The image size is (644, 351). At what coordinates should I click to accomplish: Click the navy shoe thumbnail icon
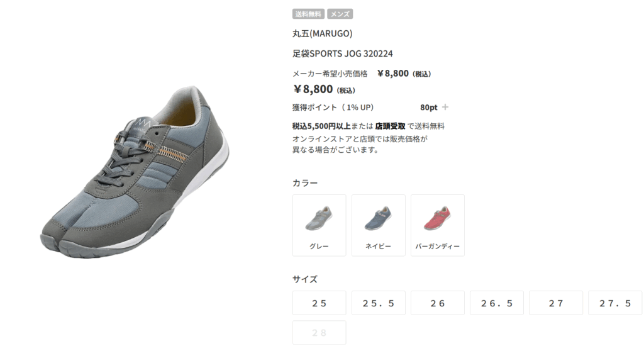coord(378,218)
